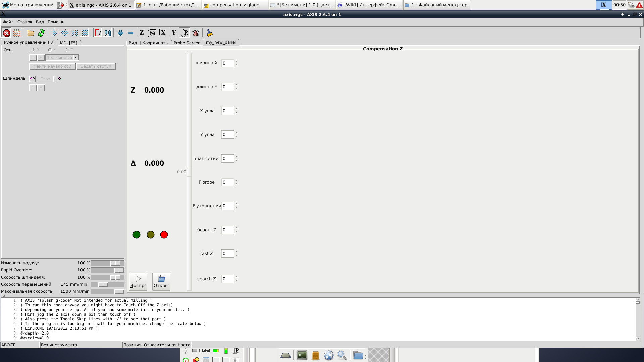644x362 pixels.
Task: Zoom in with the plus icon
Action: (120, 33)
